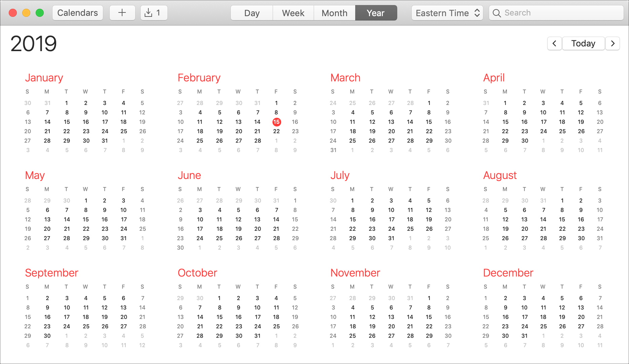Screen dimensions: 629x364
Task: Open the March month heading
Action: [x=345, y=78]
